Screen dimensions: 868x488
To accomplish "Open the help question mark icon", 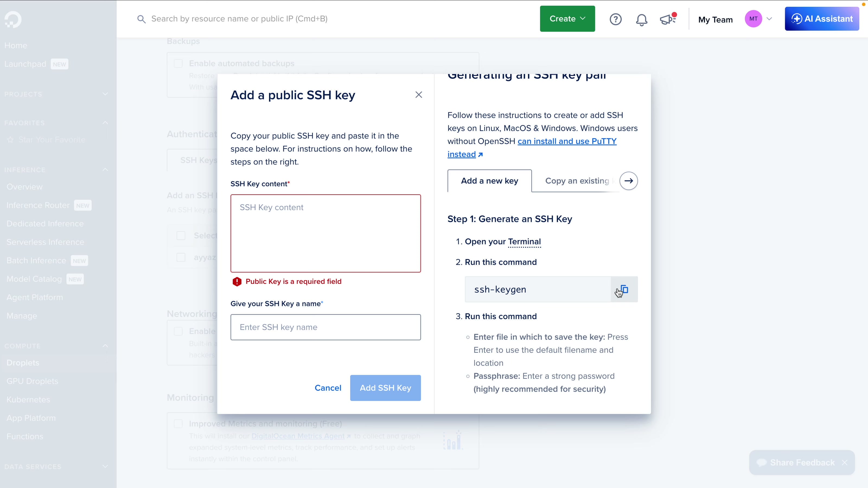I will pyautogui.click(x=615, y=19).
